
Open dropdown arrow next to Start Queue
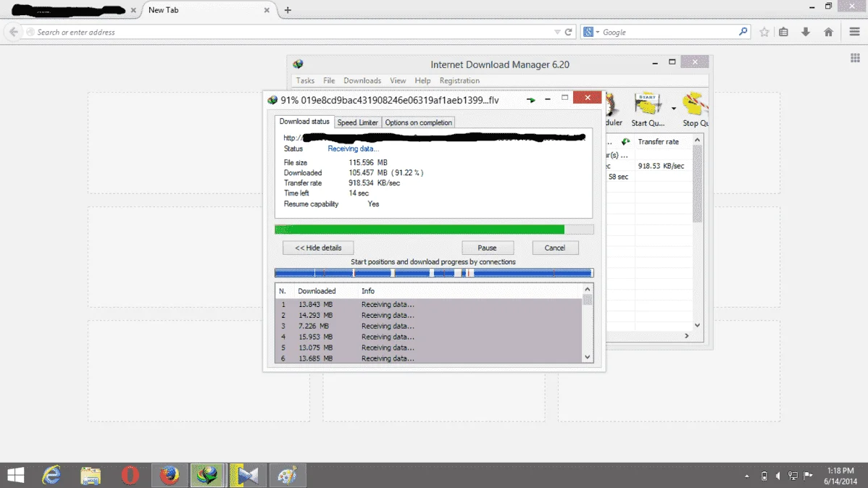(673, 109)
